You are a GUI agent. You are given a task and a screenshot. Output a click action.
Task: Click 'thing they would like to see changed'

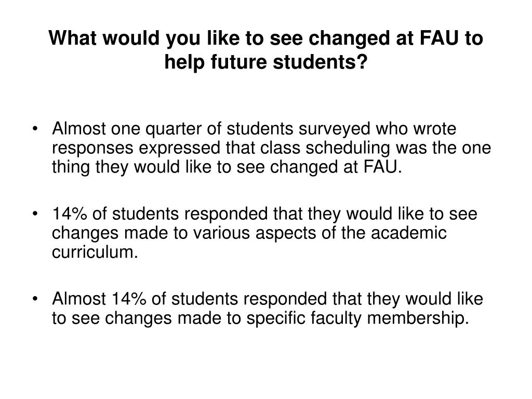pos(195,167)
